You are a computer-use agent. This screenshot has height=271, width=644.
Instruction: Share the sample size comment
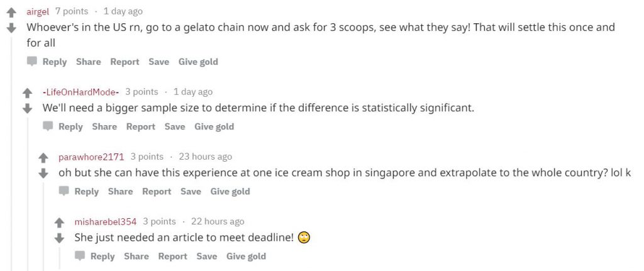point(104,127)
